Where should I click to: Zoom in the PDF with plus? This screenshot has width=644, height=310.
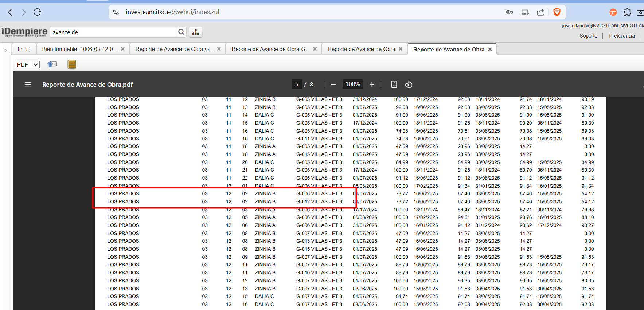pyautogui.click(x=372, y=85)
